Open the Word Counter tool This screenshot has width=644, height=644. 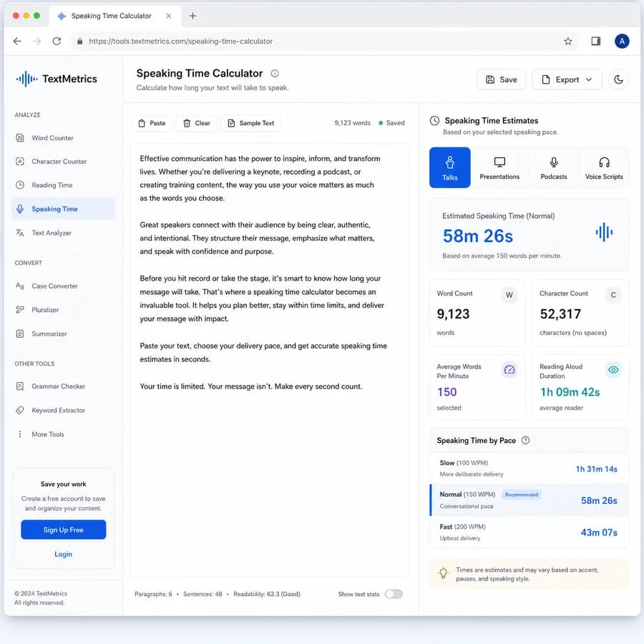pos(63,138)
